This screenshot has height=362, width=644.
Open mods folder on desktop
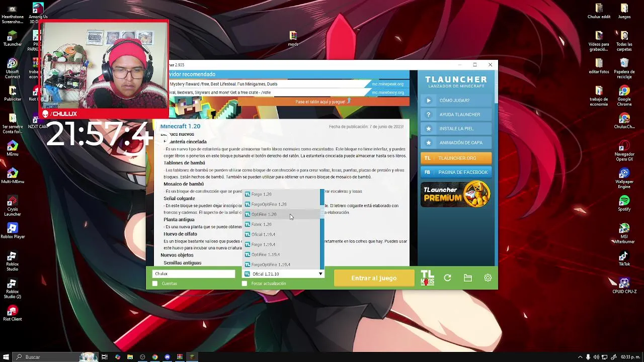click(293, 38)
